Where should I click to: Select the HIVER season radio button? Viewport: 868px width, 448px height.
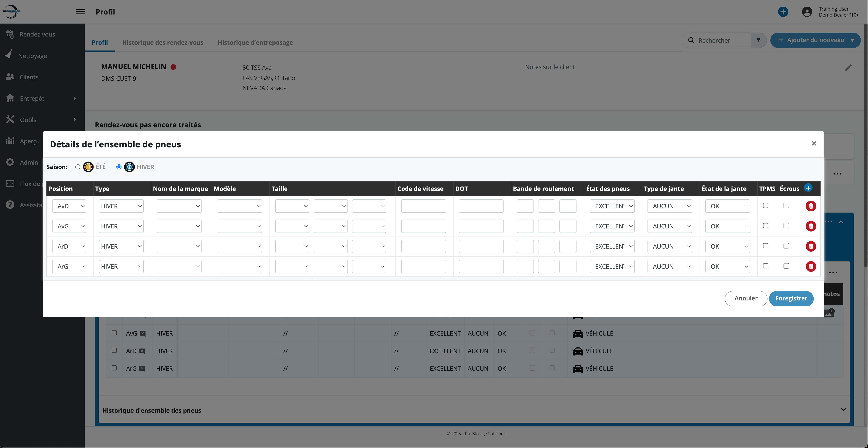coord(119,167)
